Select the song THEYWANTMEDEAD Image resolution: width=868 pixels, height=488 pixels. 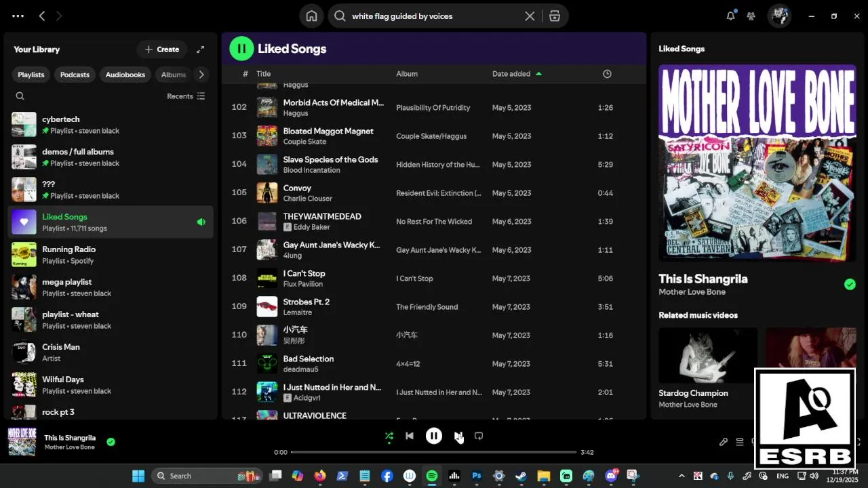[x=322, y=216]
